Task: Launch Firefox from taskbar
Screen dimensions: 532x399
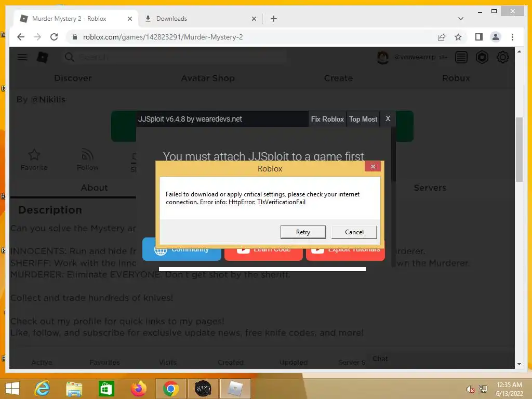Action: pyautogui.click(x=138, y=389)
